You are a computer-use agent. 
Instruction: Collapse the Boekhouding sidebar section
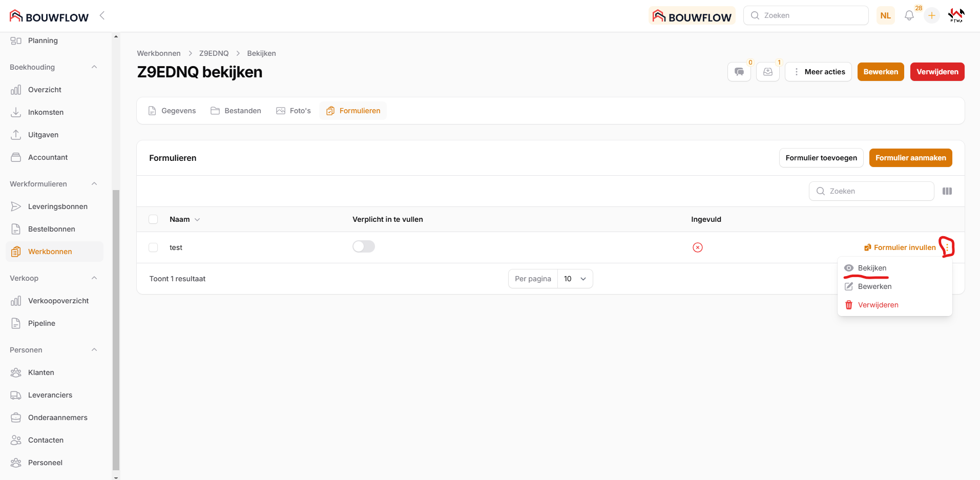click(x=94, y=67)
